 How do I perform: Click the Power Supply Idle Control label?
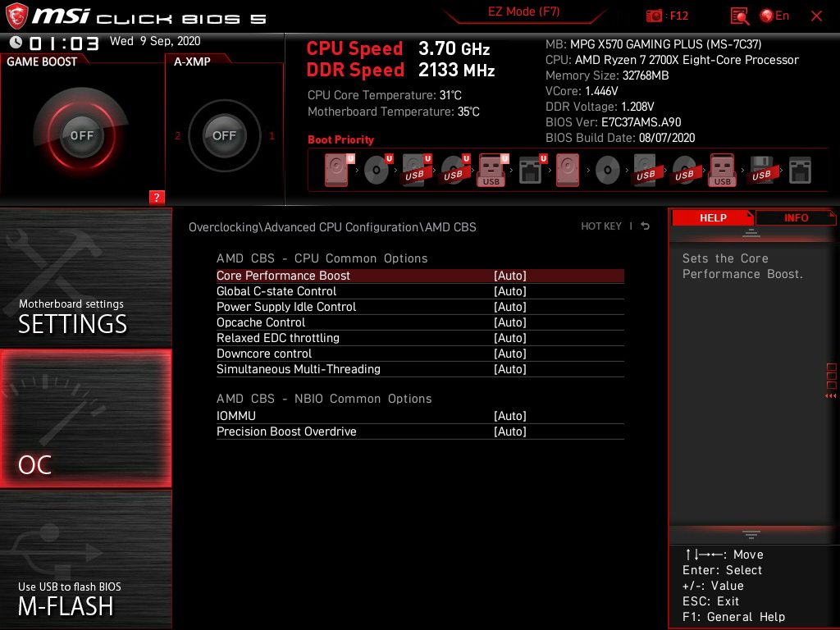pos(286,307)
